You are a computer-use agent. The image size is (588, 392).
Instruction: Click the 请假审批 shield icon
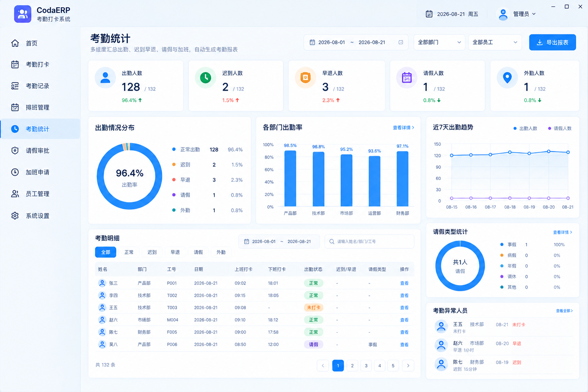15,150
